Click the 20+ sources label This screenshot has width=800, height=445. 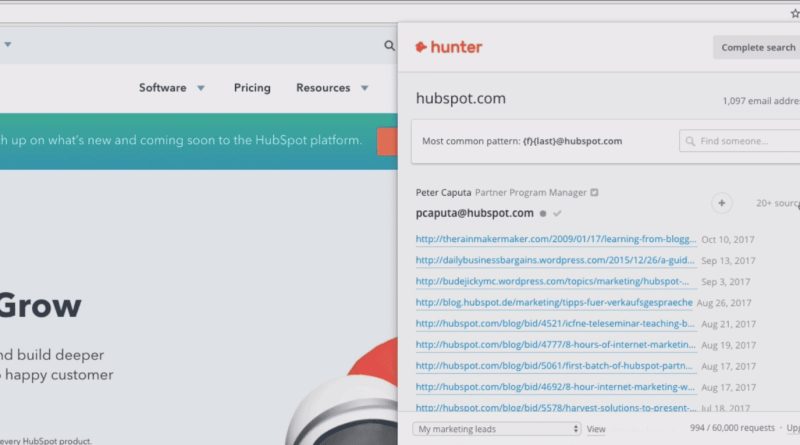(x=778, y=203)
